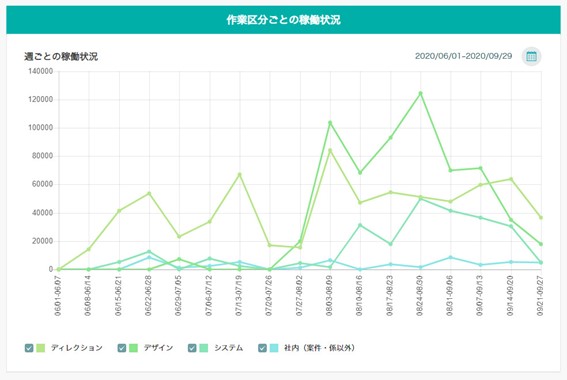
Task: Click the 社内 legend color swatch
Action: click(x=274, y=348)
